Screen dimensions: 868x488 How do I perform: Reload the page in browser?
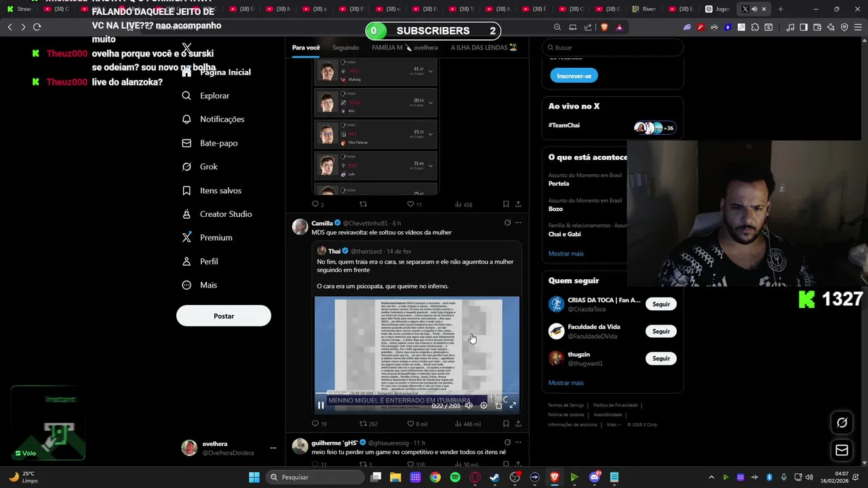[37, 27]
